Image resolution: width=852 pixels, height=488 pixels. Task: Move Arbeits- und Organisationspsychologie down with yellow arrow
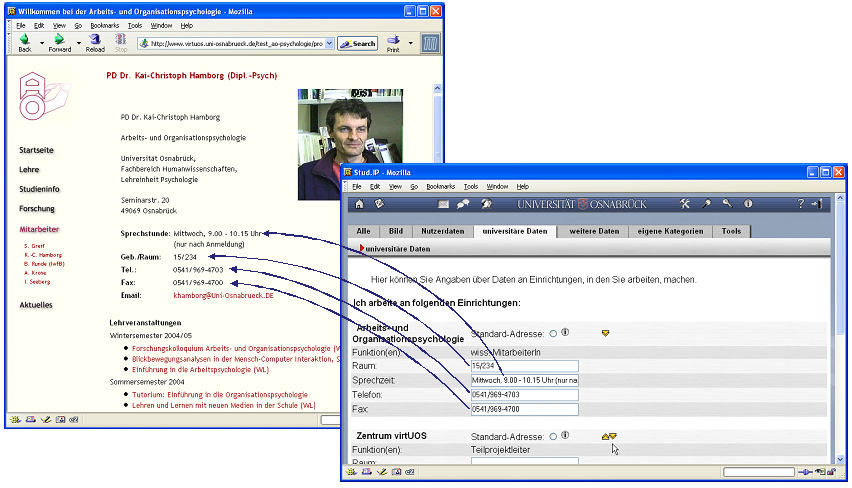605,333
